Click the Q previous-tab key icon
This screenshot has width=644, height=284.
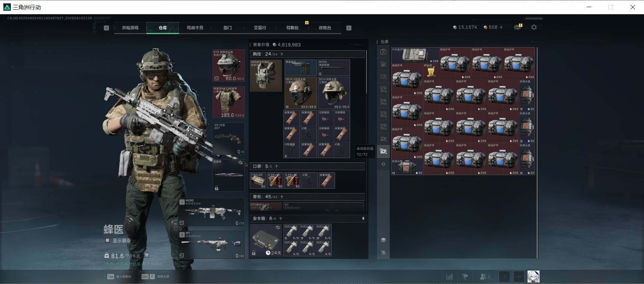pyautogui.click(x=106, y=28)
